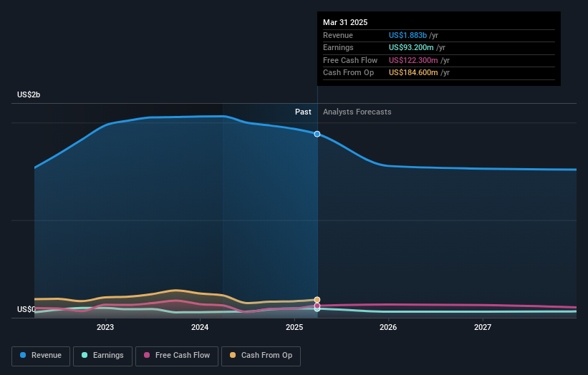588x375 pixels.
Task: Click the orange Cash From Op data point
Action: pos(317,300)
